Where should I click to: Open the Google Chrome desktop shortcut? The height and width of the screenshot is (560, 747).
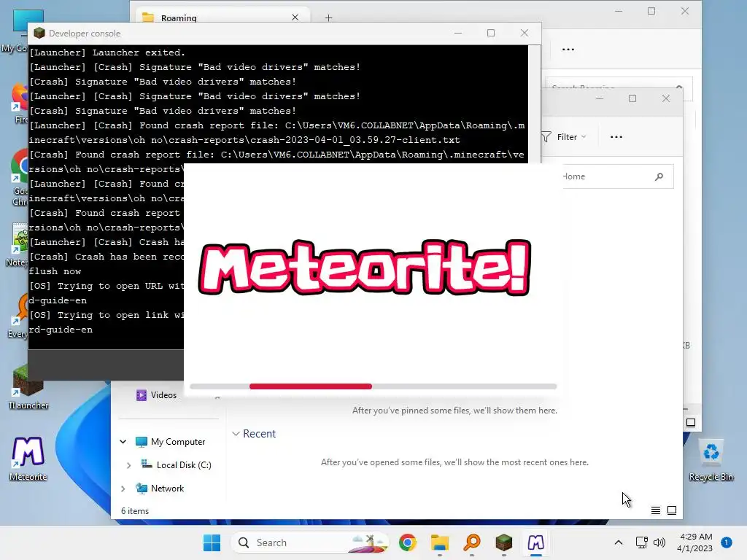[19, 177]
